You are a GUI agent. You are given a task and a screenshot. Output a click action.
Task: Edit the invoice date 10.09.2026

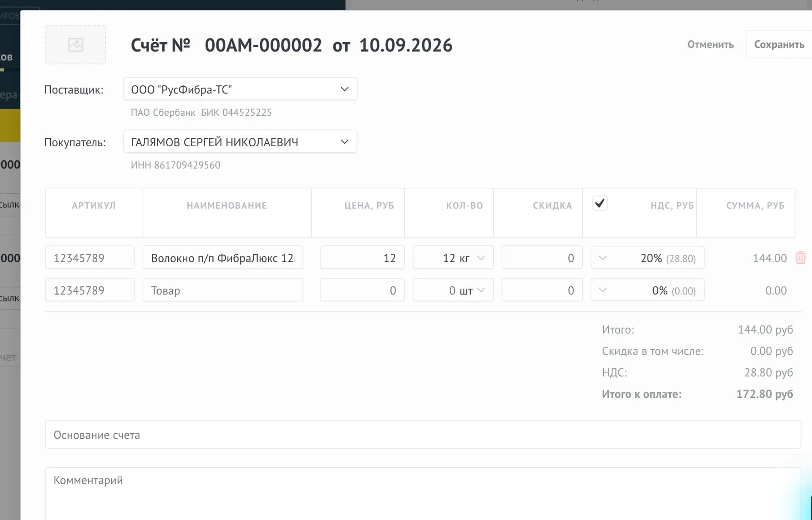pos(406,45)
